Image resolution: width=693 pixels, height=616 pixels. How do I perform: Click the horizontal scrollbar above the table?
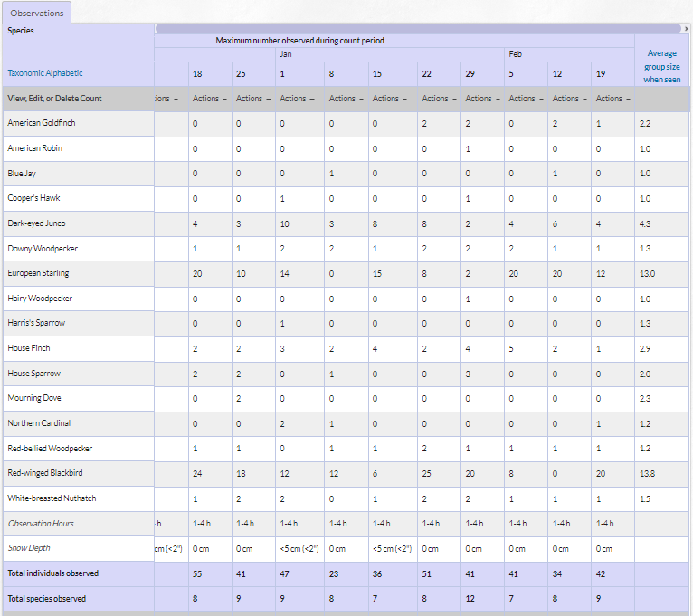(418, 29)
